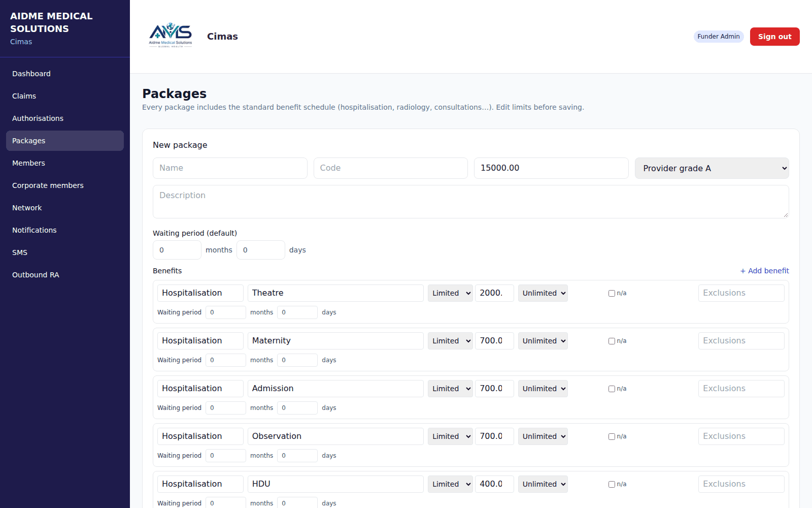Viewport: 812px width, 508px height.
Task: Click the Admission limit amount field
Action: click(494, 389)
